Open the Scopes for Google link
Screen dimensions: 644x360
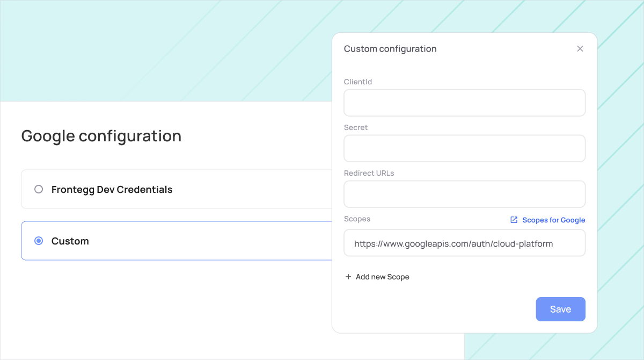tap(553, 220)
